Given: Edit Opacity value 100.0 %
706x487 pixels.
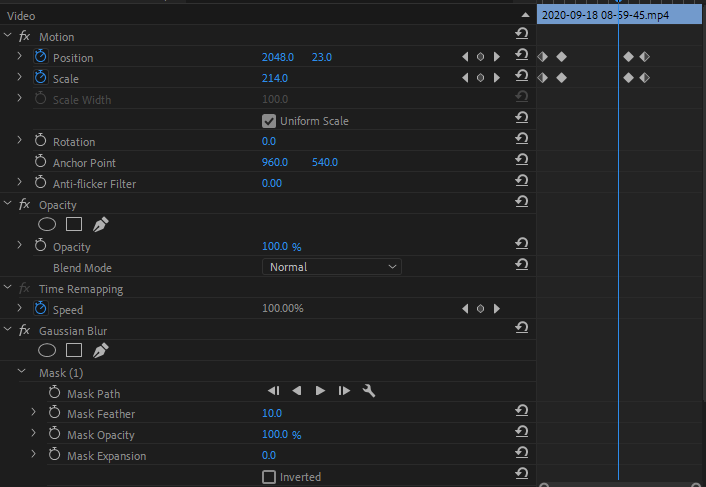Looking at the screenshot, I should [282, 246].
